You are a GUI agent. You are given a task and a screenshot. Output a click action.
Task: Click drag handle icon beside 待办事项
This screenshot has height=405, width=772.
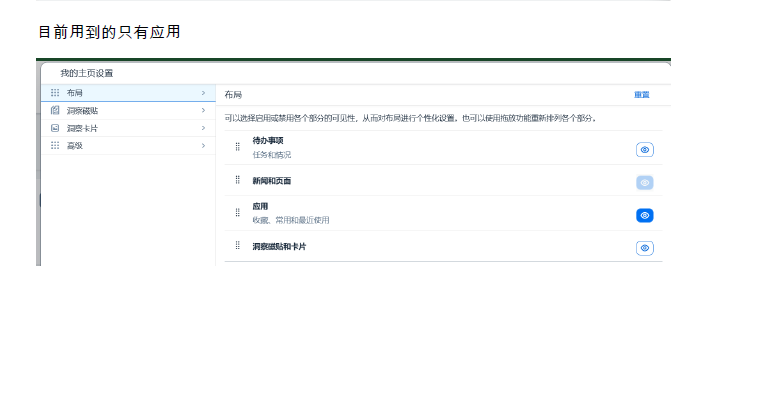coord(238,147)
